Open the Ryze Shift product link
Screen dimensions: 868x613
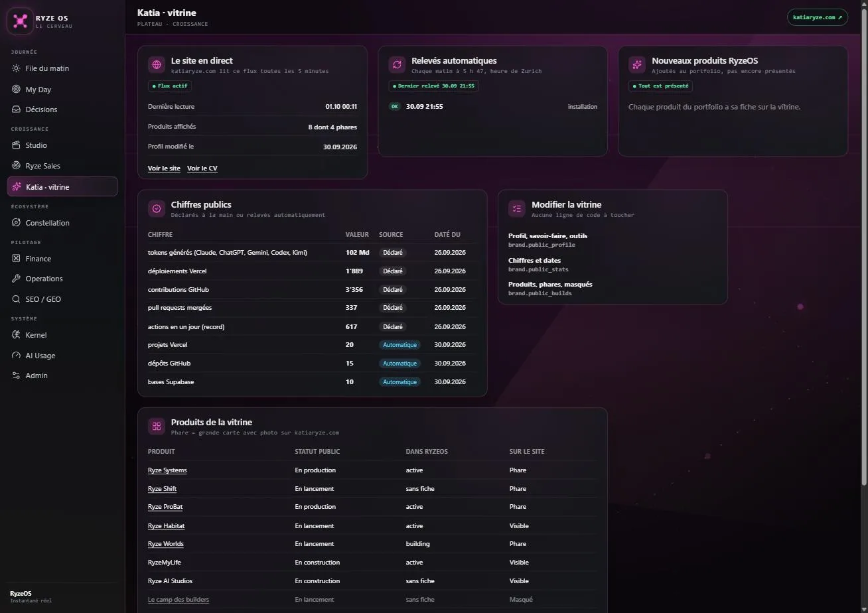point(162,489)
